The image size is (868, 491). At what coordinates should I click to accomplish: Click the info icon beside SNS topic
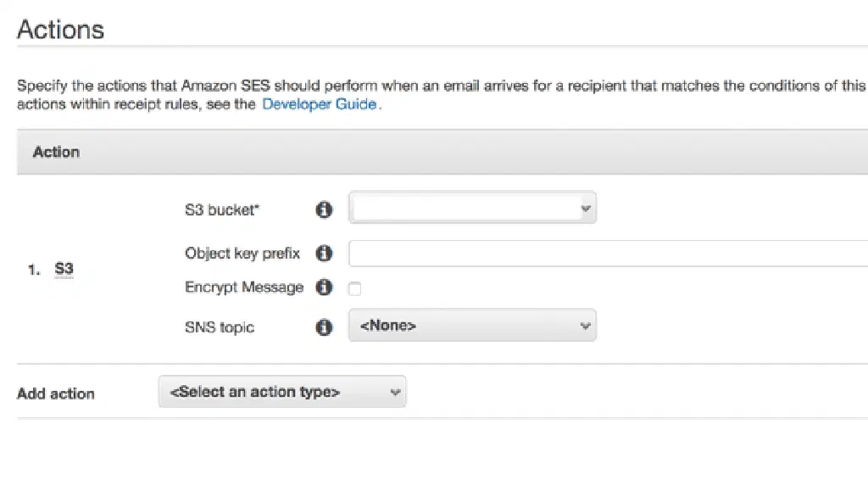point(324,327)
